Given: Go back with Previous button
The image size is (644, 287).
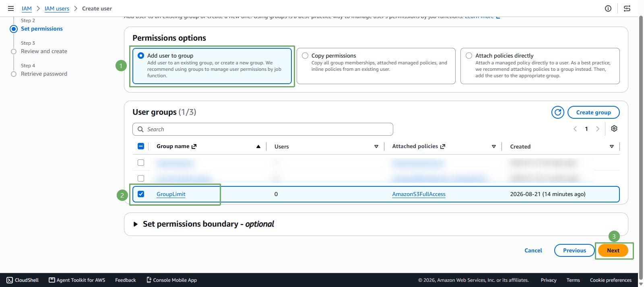Looking at the screenshot, I should coord(574,250).
